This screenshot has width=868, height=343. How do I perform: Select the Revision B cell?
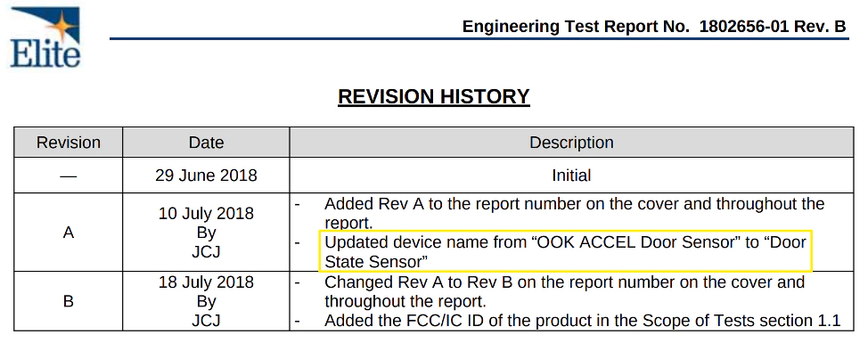coord(68,301)
